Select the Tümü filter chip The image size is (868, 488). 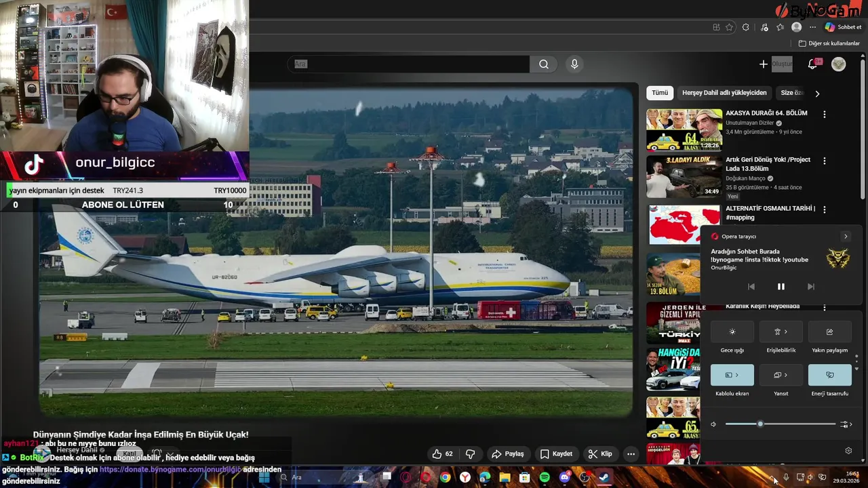[660, 93]
